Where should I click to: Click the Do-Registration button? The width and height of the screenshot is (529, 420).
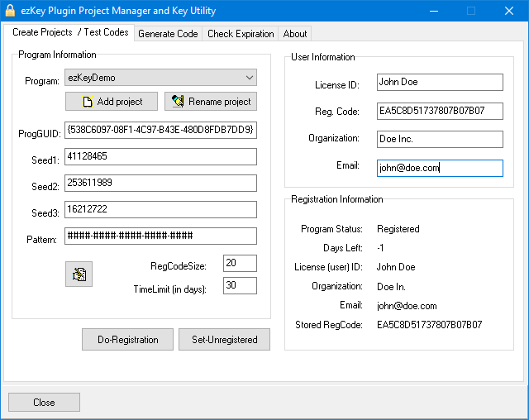pyautogui.click(x=127, y=339)
